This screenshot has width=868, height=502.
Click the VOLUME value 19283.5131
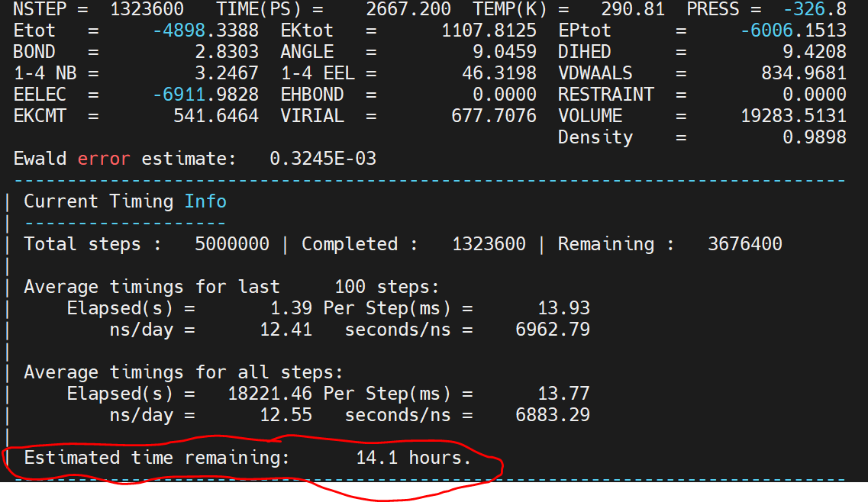(793, 116)
